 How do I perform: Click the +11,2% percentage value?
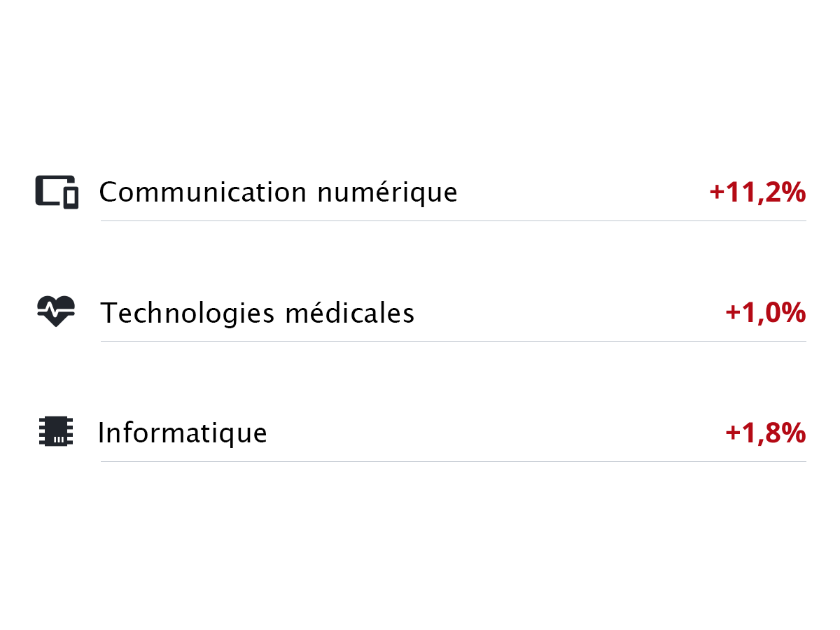757,192
